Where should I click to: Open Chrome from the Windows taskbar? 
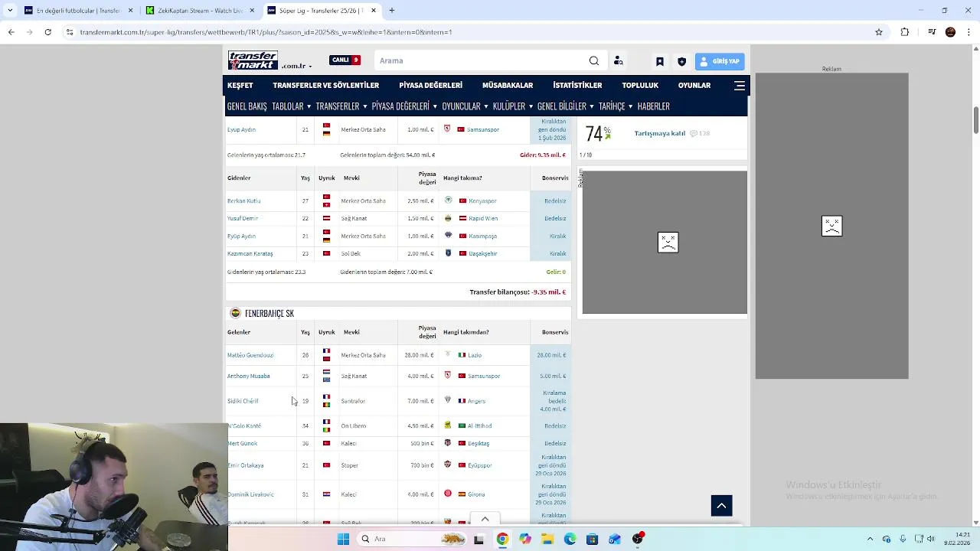point(502,539)
